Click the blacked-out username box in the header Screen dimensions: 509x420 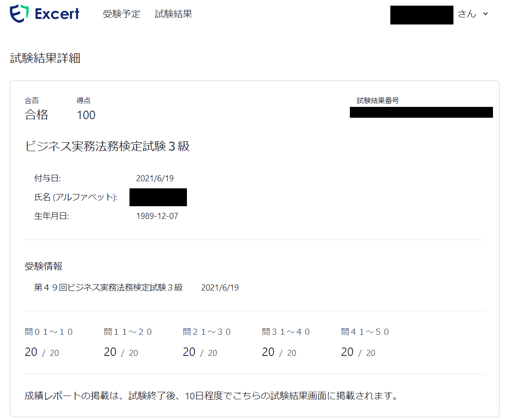click(421, 15)
